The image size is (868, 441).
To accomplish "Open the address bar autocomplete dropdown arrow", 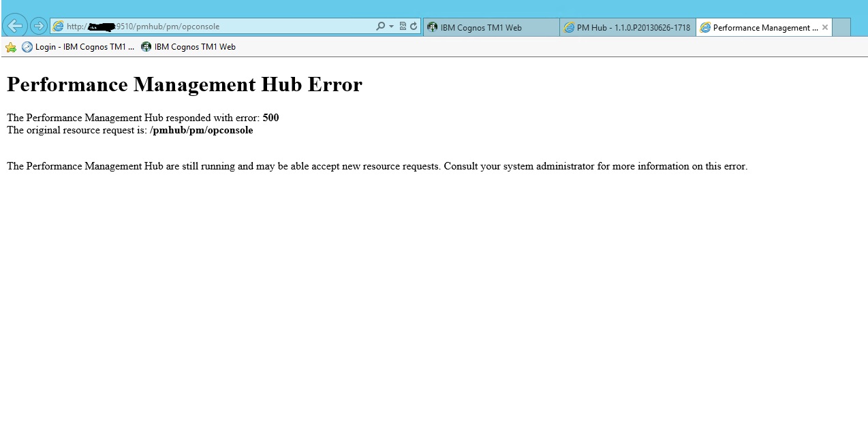I will pyautogui.click(x=391, y=27).
